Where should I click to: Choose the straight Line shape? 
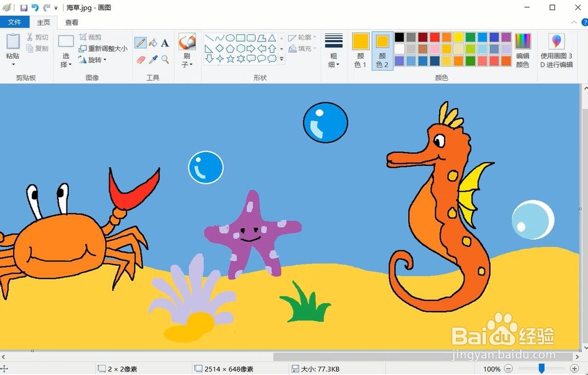(209, 38)
